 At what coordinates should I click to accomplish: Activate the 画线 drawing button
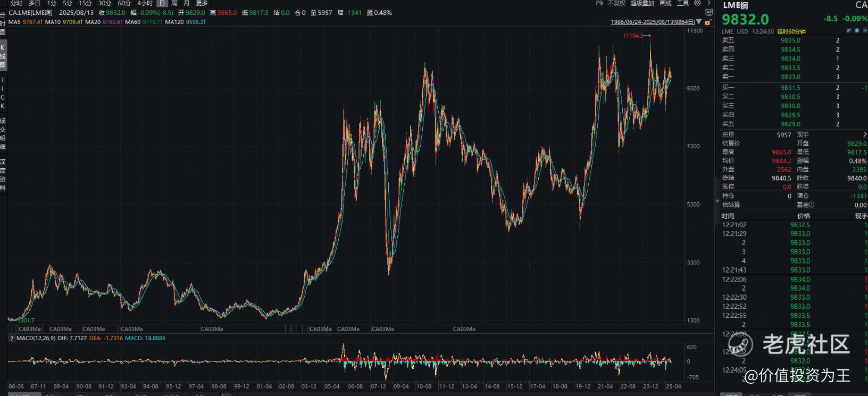[x=665, y=3]
